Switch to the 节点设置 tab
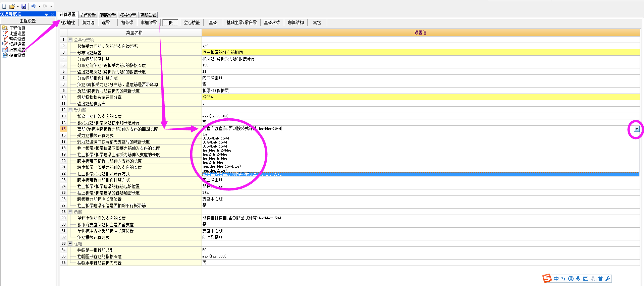 [88, 15]
